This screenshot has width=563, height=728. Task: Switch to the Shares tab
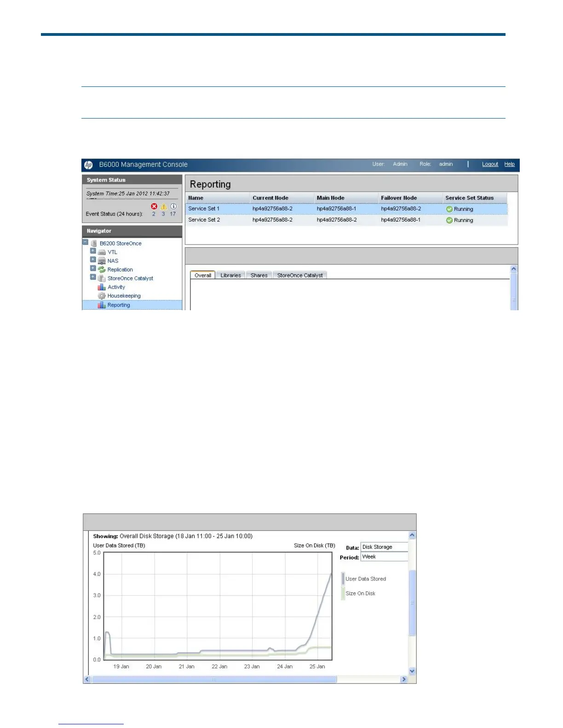pyautogui.click(x=259, y=275)
